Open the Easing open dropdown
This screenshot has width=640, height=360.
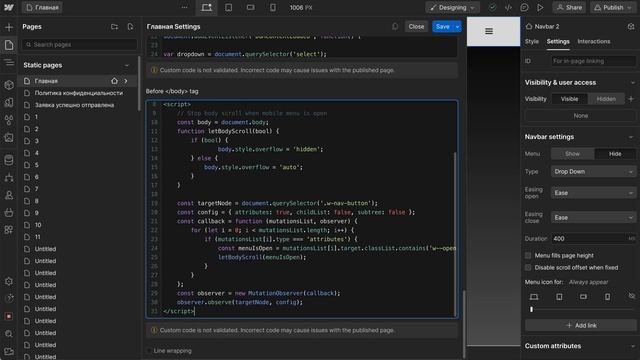[593, 193]
